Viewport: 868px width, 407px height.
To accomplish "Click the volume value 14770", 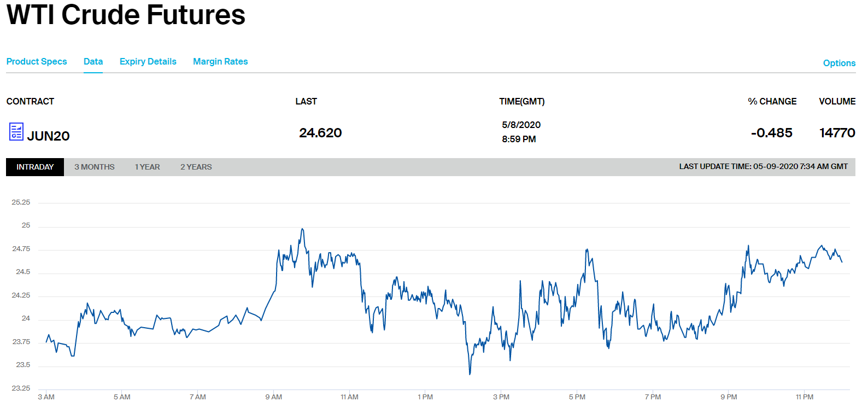I will pyautogui.click(x=837, y=133).
